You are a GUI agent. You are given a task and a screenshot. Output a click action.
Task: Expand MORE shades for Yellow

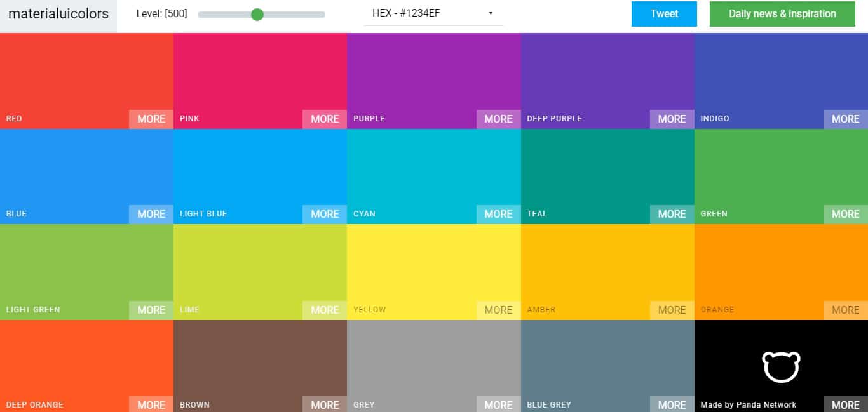(499, 310)
